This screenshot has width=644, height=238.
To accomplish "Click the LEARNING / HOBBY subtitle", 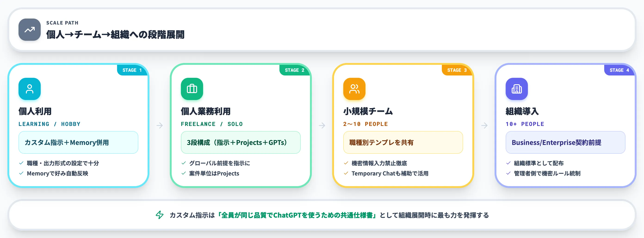I will (x=50, y=124).
